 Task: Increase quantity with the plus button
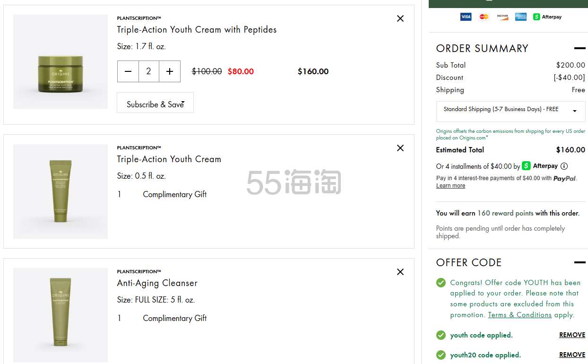click(170, 71)
